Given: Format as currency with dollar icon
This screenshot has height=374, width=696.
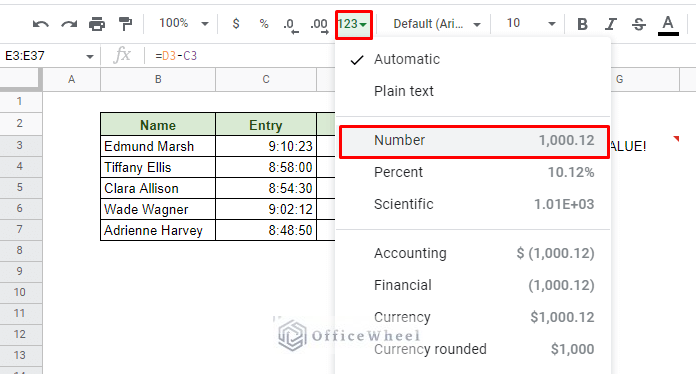Looking at the screenshot, I should pos(236,24).
